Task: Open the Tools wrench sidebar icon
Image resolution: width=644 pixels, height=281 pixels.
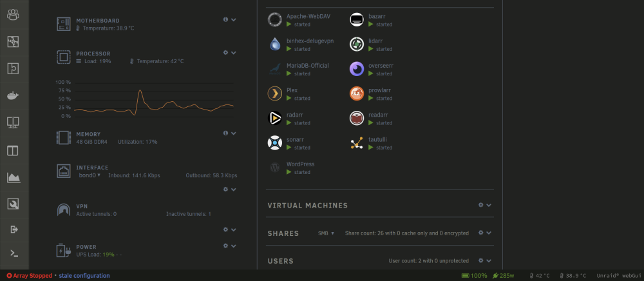Action: (13, 204)
